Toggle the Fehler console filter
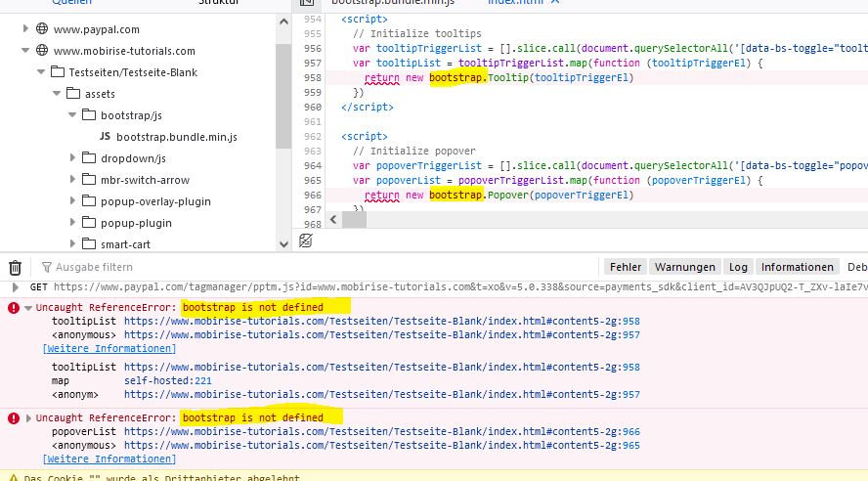The width and height of the screenshot is (868, 481). tap(625, 267)
